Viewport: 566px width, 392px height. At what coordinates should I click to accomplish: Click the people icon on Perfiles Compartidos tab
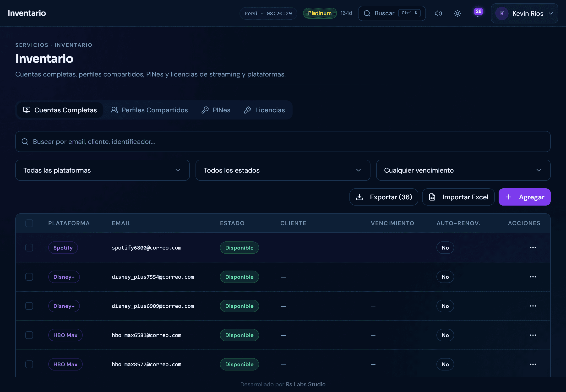coord(114,110)
